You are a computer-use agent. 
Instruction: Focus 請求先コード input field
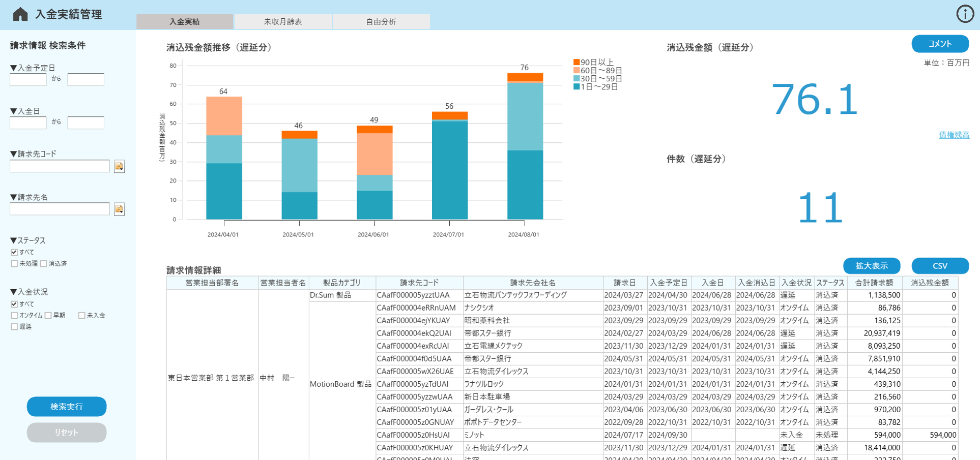click(60, 166)
